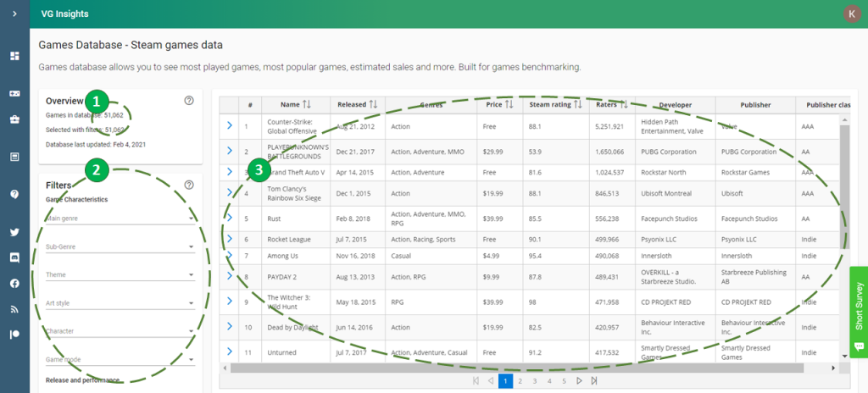This screenshot has height=393, width=868.
Task: Go to the first page icon
Action: pos(476,381)
